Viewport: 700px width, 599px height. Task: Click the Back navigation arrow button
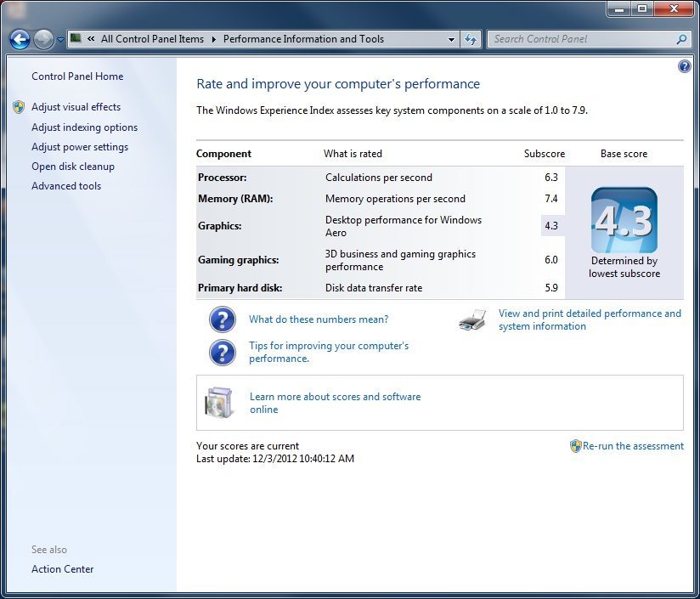pyautogui.click(x=20, y=39)
